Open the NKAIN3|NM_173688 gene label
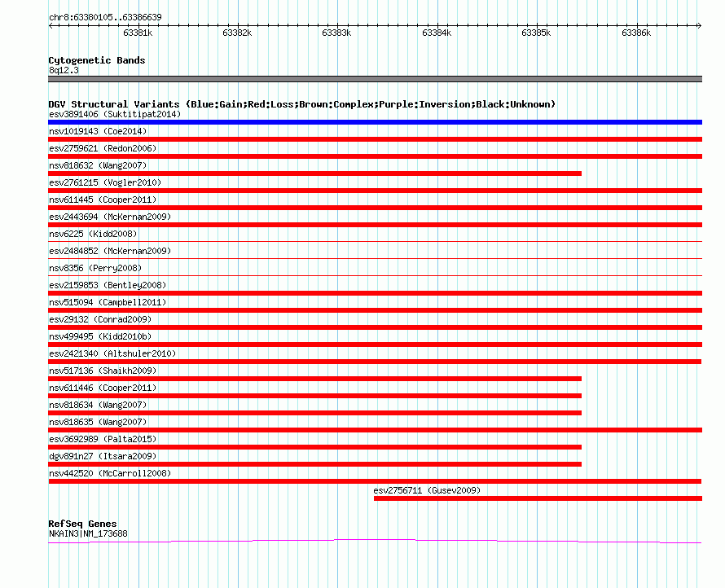Image resolution: width=725 pixels, height=588 pixels. point(88,533)
